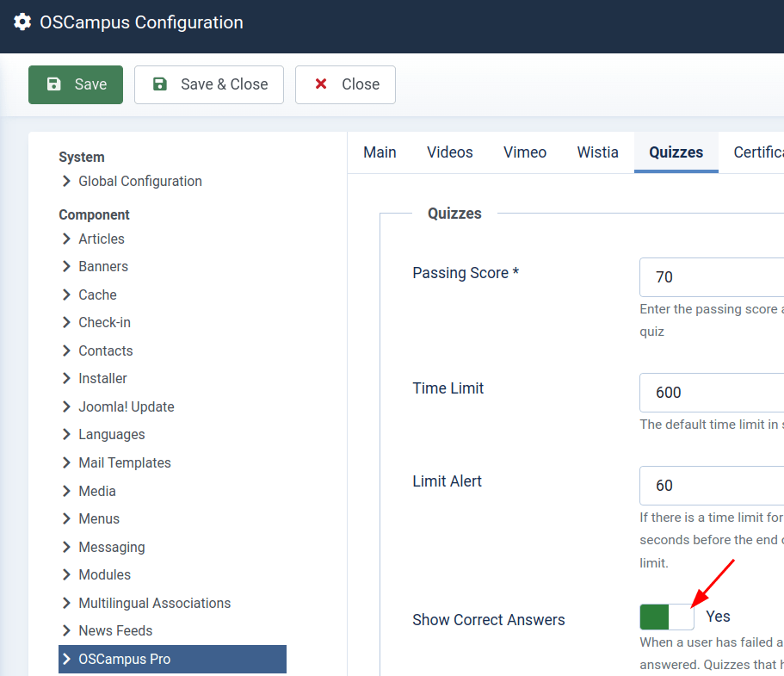Toggle Show Correct Answers switch
784x676 pixels.
point(666,617)
